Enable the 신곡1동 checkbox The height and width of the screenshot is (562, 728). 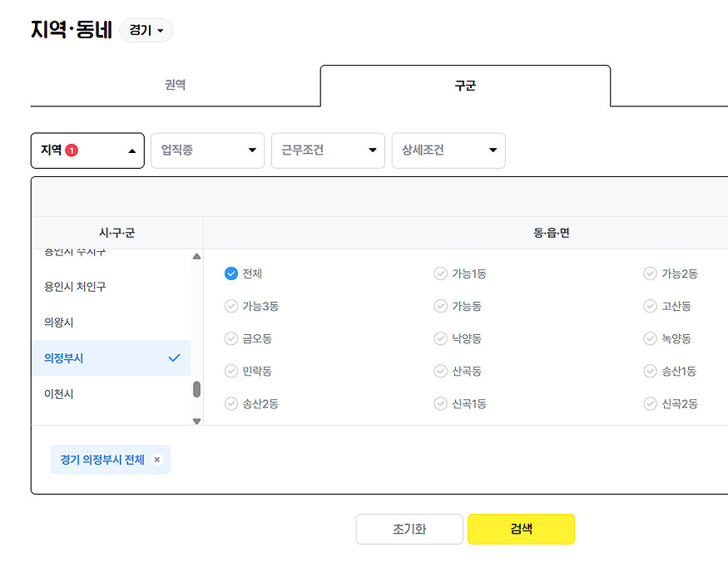pyautogui.click(x=441, y=403)
